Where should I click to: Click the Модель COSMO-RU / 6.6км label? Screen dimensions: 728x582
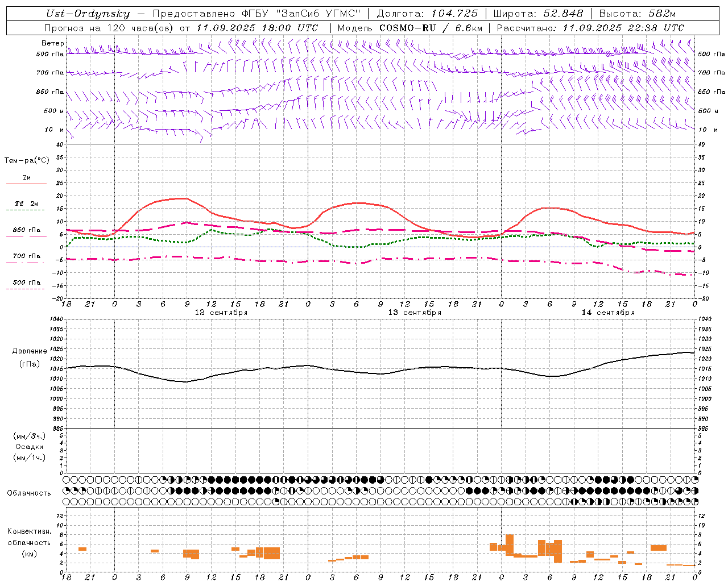tap(410, 28)
